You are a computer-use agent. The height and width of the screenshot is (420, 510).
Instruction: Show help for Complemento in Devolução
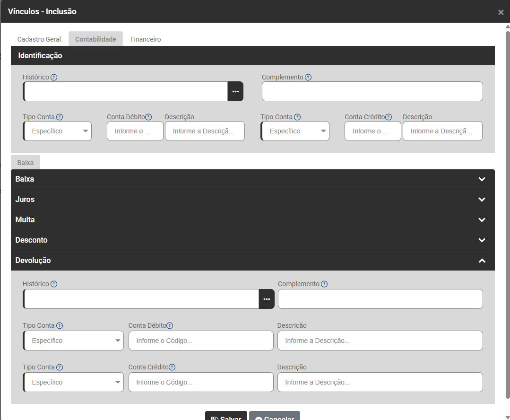click(x=324, y=284)
